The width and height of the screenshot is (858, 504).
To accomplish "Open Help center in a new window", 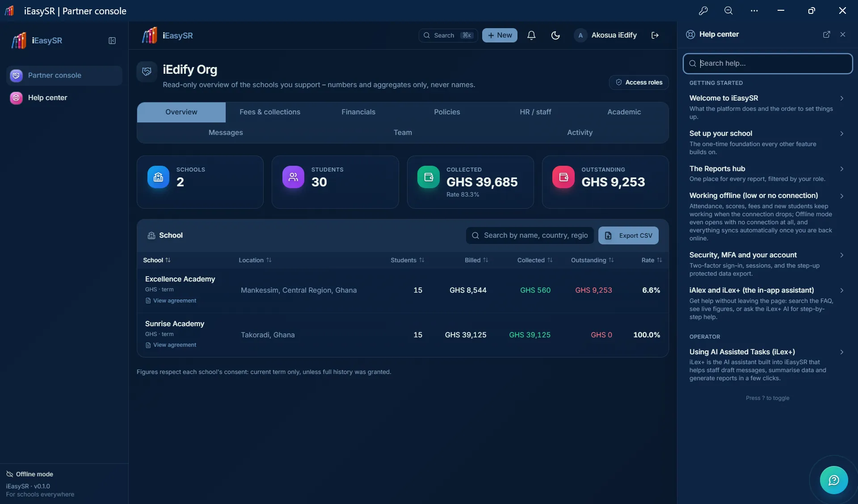I will click(827, 34).
